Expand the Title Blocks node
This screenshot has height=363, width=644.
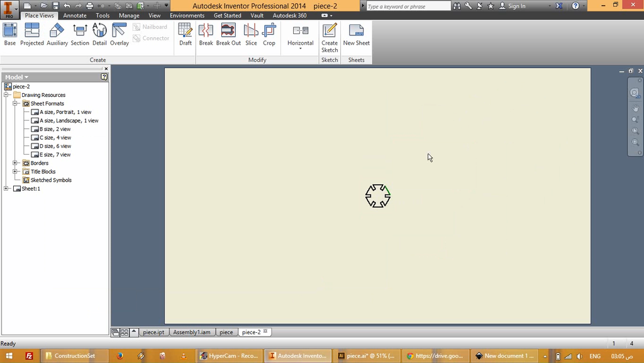15,172
